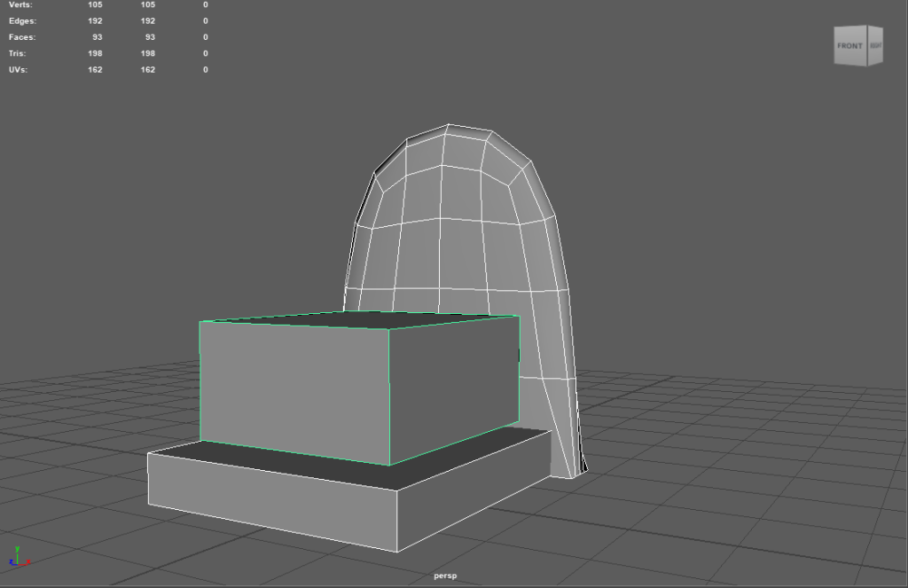Click the XYZ axis indicator in the corner
Image resolution: width=908 pixels, height=588 pixels.
(18, 557)
